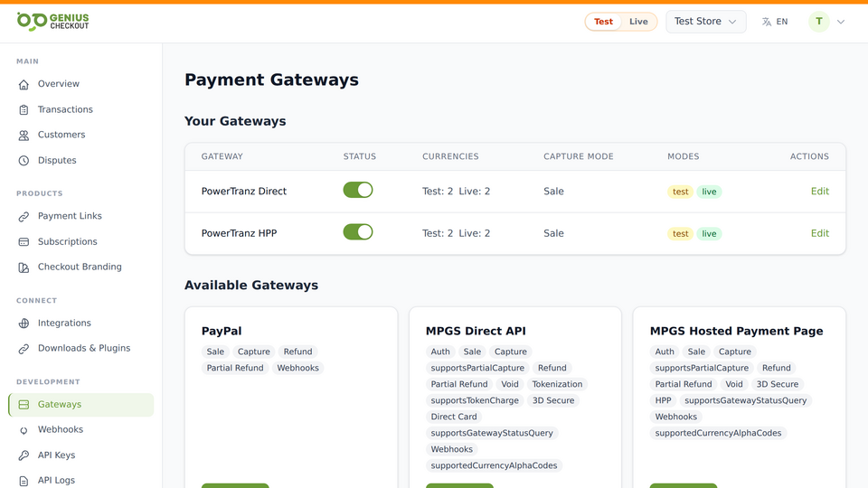This screenshot has width=868, height=488.
Task: Click the Status column header
Action: pyautogui.click(x=360, y=156)
